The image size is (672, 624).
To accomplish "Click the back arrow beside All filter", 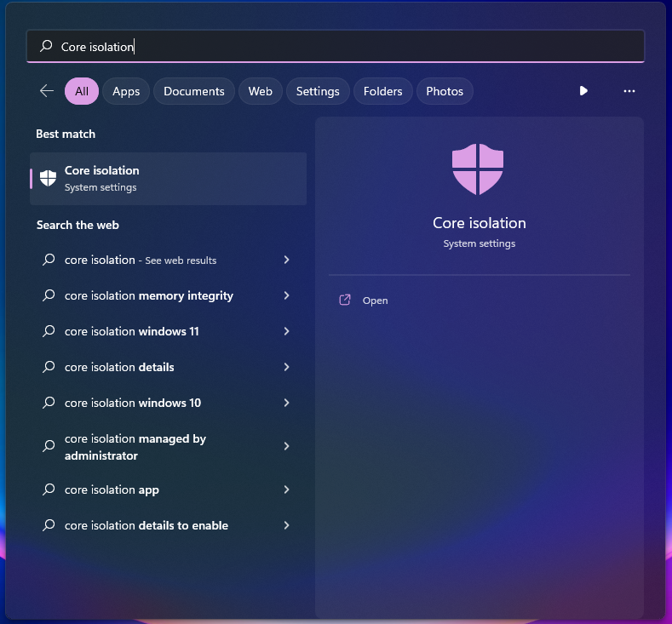I will click(47, 91).
